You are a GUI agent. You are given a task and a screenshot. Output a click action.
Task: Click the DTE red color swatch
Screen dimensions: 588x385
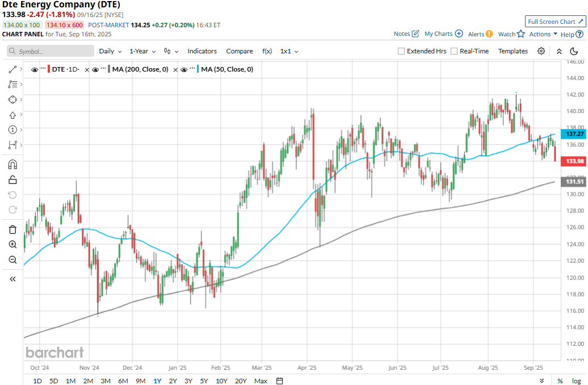(x=49, y=69)
